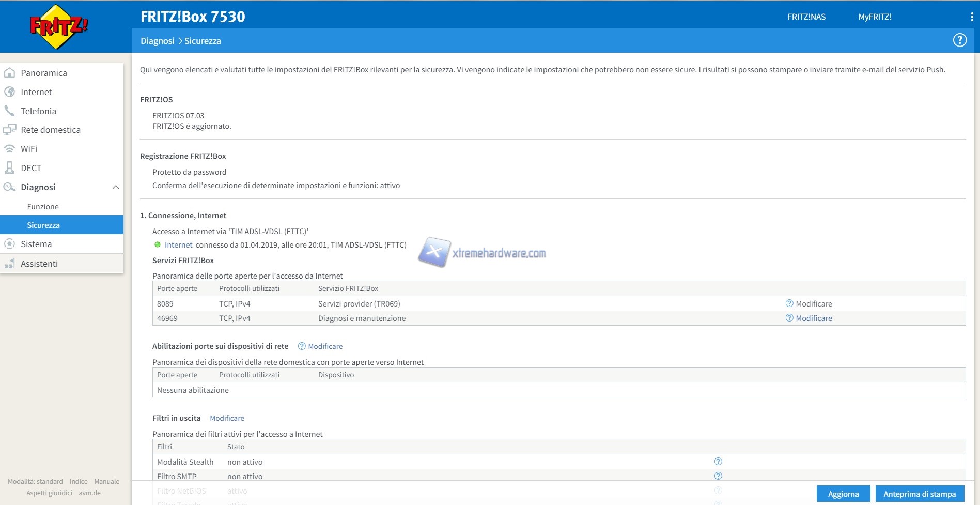Click Modificare next to Filtri in uscita

click(227, 418)
